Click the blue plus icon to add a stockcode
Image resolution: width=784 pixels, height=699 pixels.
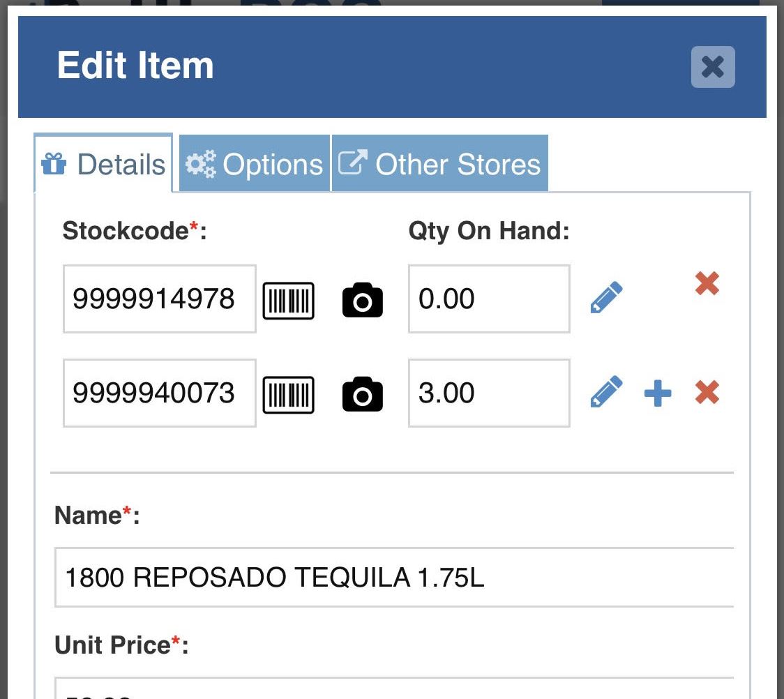(656, 393)
